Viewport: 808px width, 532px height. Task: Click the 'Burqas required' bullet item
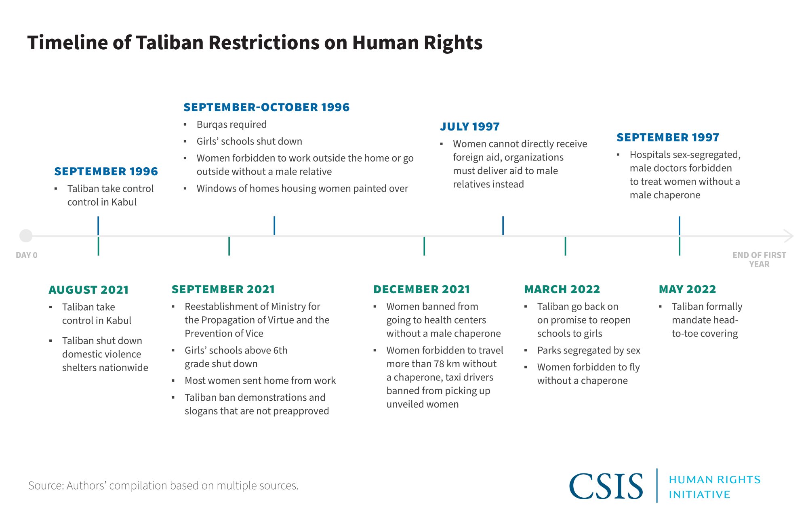[x=231, y=124]
